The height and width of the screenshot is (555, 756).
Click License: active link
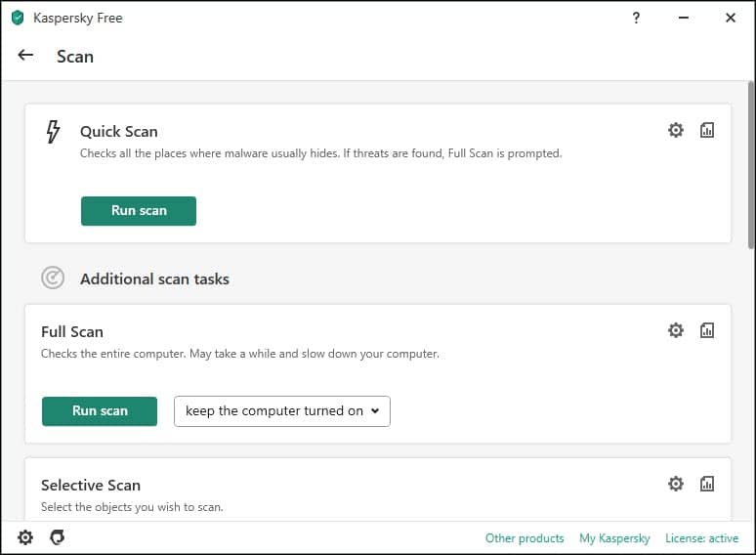click(702, 538)
